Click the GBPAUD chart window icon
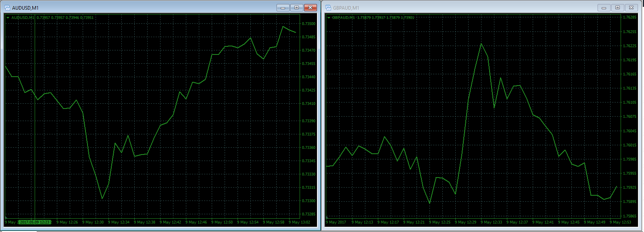 pyautogui.click(x=328, y=8)
